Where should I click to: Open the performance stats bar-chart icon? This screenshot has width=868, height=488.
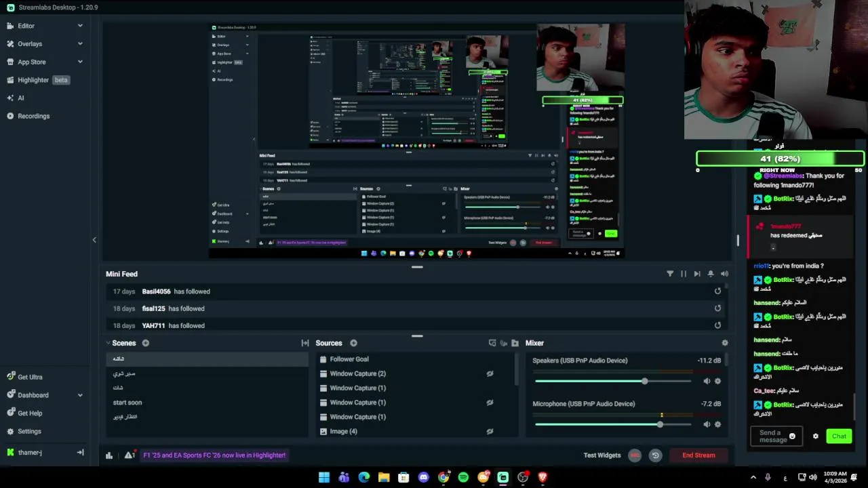109,455
